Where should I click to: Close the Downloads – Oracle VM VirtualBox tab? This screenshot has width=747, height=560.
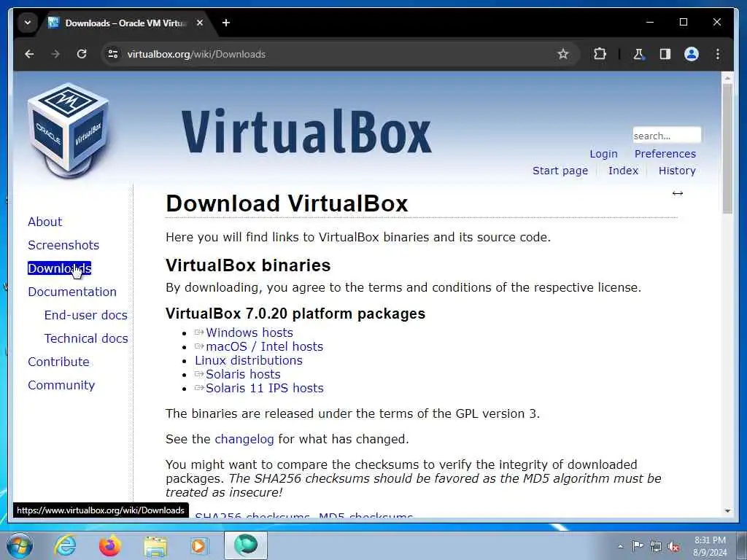tap(200, 23)
